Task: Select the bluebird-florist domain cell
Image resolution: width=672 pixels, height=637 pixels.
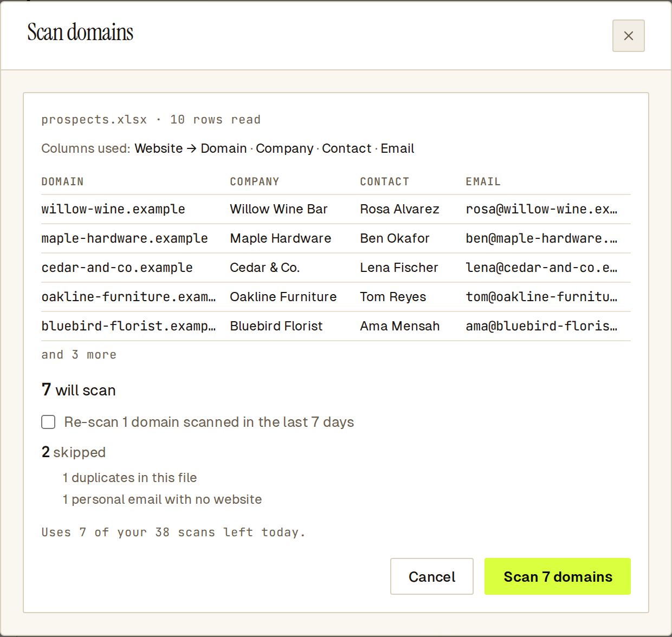Action: pos(128,326)
